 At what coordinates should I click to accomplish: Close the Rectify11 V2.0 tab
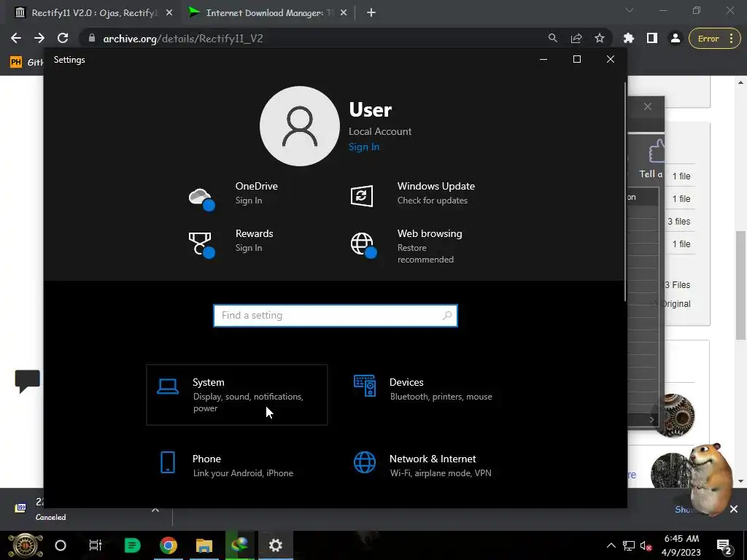tap(169, 13)
